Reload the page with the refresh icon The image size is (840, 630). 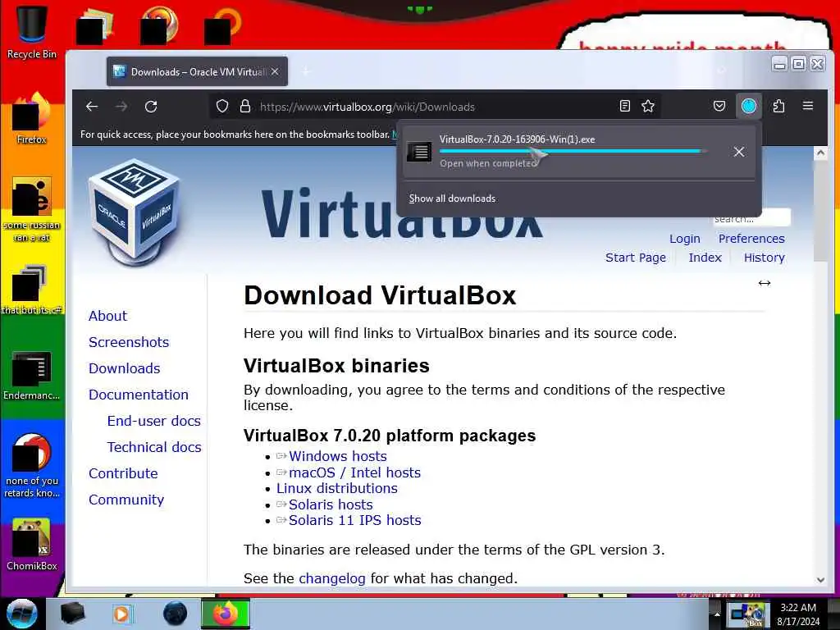pos(151,106)
